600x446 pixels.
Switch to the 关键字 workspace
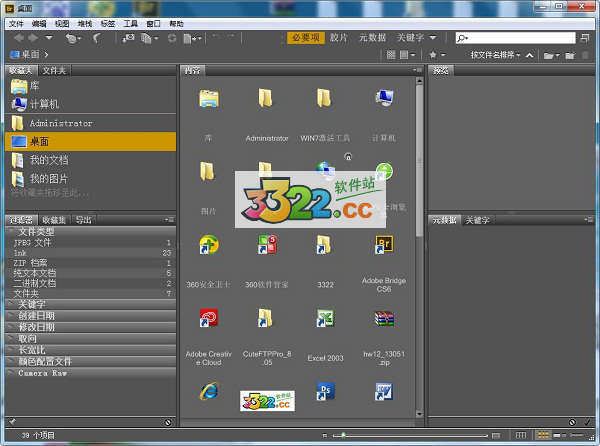click(410, 37)
